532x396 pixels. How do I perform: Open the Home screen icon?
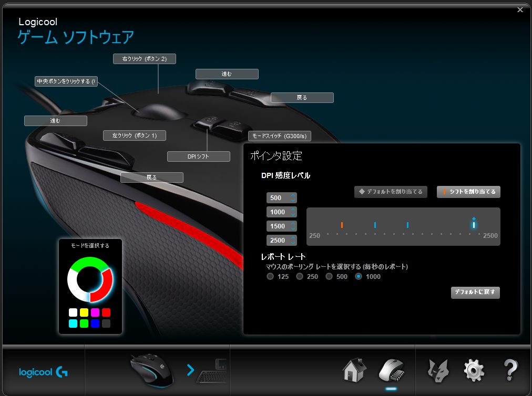coord(354,371)
